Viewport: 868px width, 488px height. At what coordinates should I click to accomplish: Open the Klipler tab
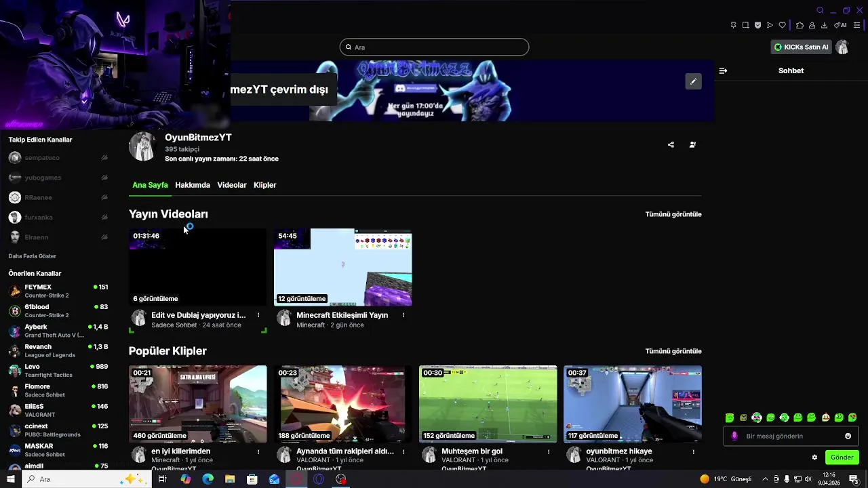[x=264, y=185]
